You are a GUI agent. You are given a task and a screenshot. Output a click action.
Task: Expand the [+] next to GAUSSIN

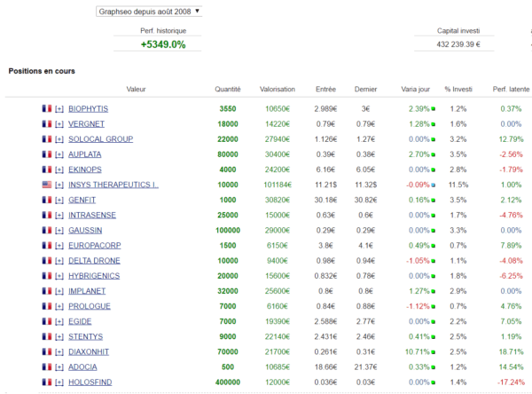59,231
